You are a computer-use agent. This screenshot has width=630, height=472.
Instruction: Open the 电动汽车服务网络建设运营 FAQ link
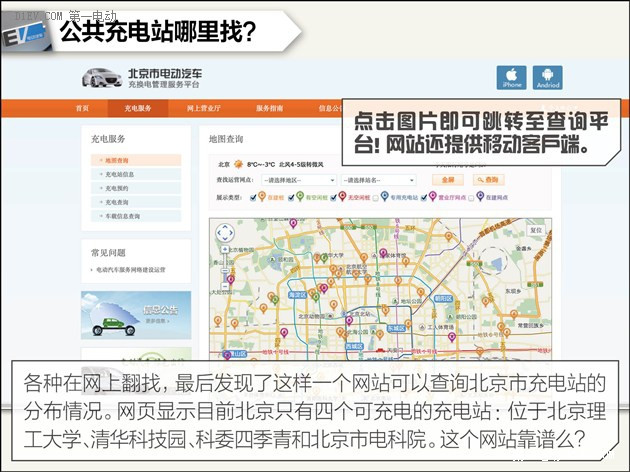(131, 270)
